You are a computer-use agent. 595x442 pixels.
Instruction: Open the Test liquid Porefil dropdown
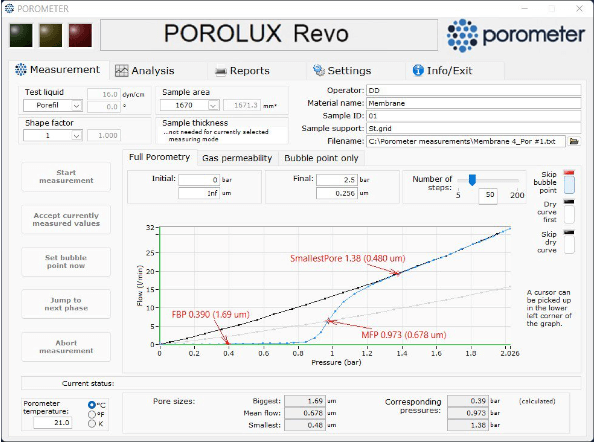(x=53, y=105)
